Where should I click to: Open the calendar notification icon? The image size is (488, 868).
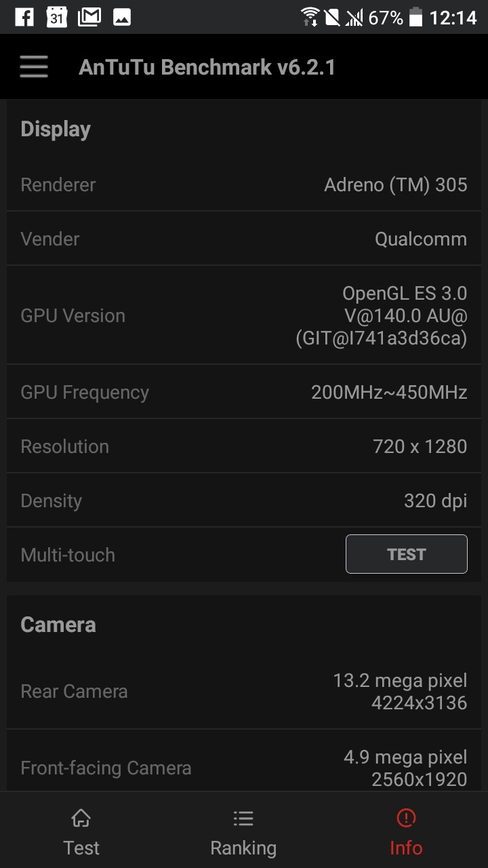57,17
